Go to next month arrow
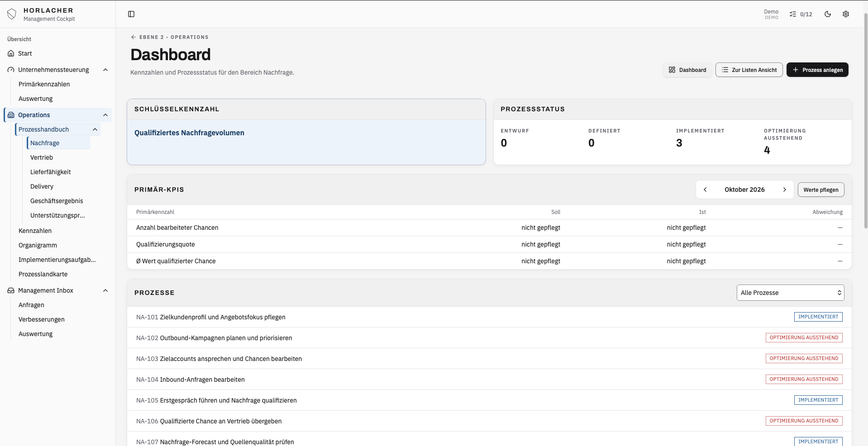The height and width of the screenshot is (446, 868). pos(785,190)
